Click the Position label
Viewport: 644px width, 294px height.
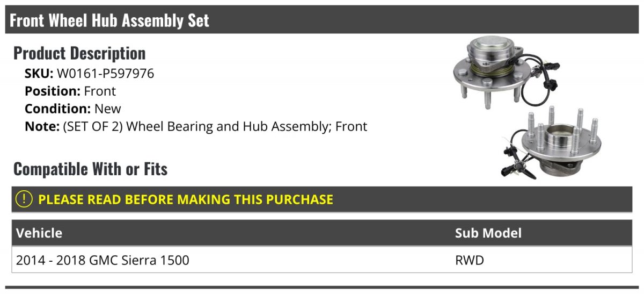click(53, 91)
